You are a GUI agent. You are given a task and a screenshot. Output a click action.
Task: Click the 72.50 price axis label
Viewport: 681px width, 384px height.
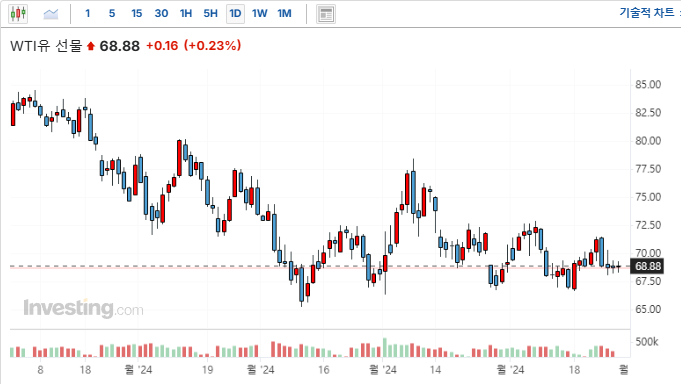648,225
